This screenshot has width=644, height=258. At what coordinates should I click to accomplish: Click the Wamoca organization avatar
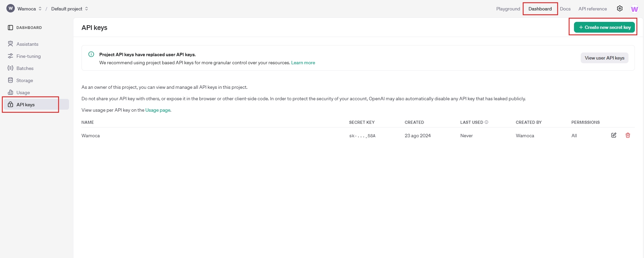point(11,8)
